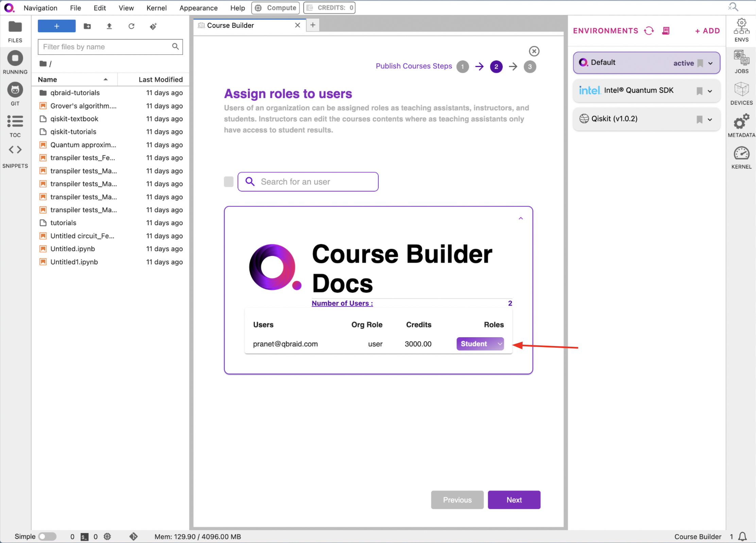Image resolution: width=756 pixels, height=543 pixels.
Task: Click bookmark icon on Default environment
Action: click(700, 63)
